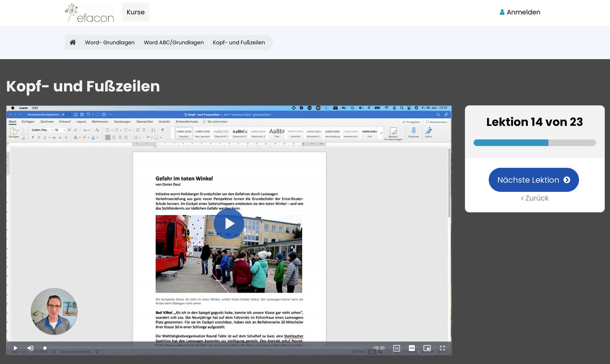Click the efacon logo

point(89,13)
